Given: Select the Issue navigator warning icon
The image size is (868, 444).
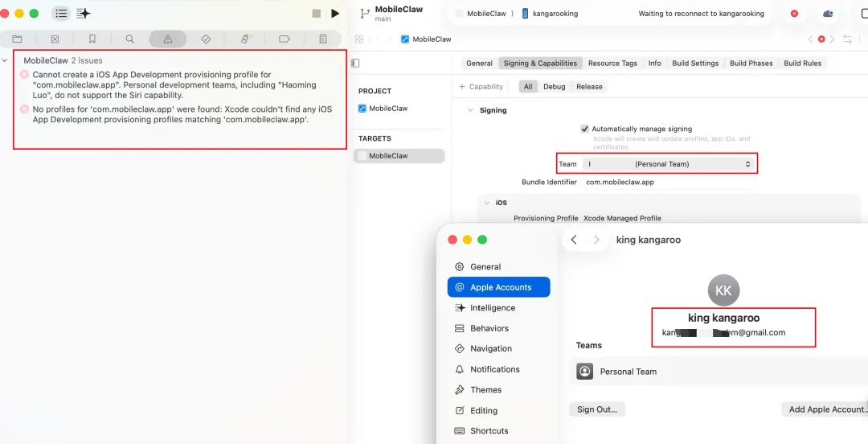Looking at the screenshot, I should (168, 39).
